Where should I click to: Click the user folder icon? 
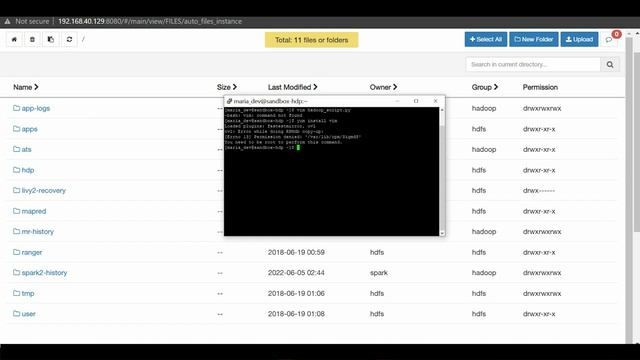[16, 314]
